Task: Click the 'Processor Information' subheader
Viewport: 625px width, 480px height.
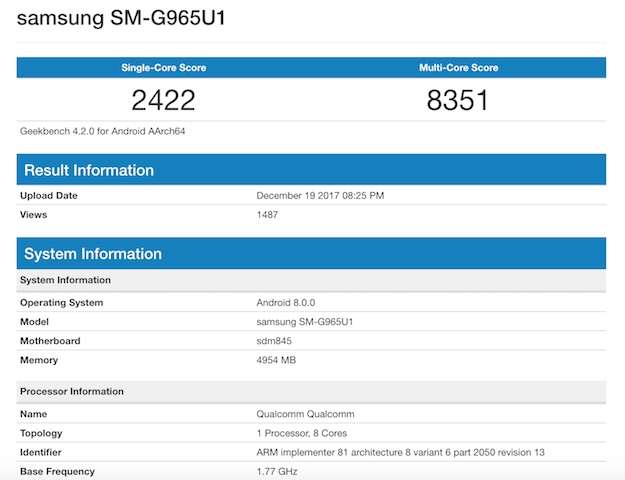Action: (x=311, y=391)
